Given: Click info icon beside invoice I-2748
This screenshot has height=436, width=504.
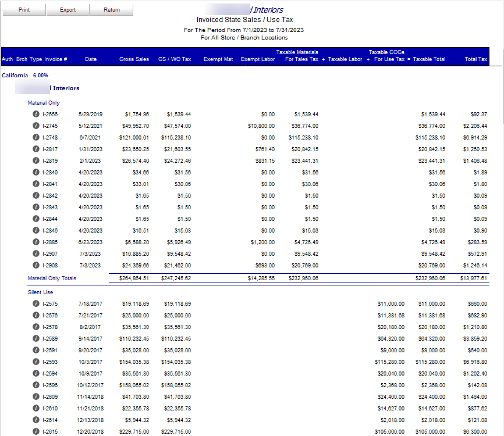Looking at the screenshot, I should (36, 137).
